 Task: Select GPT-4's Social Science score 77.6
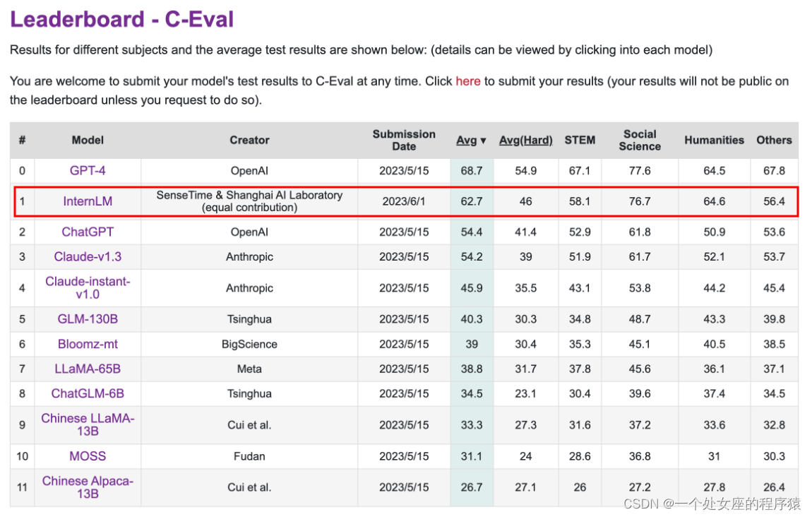click(x=640, y=170)
